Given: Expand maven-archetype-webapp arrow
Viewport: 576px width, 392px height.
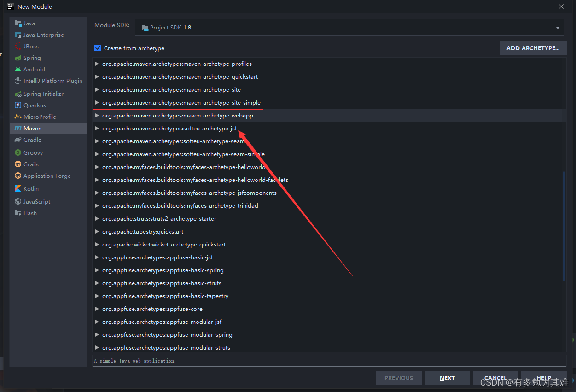Looking at the screenshot, I should pos(97,116).
